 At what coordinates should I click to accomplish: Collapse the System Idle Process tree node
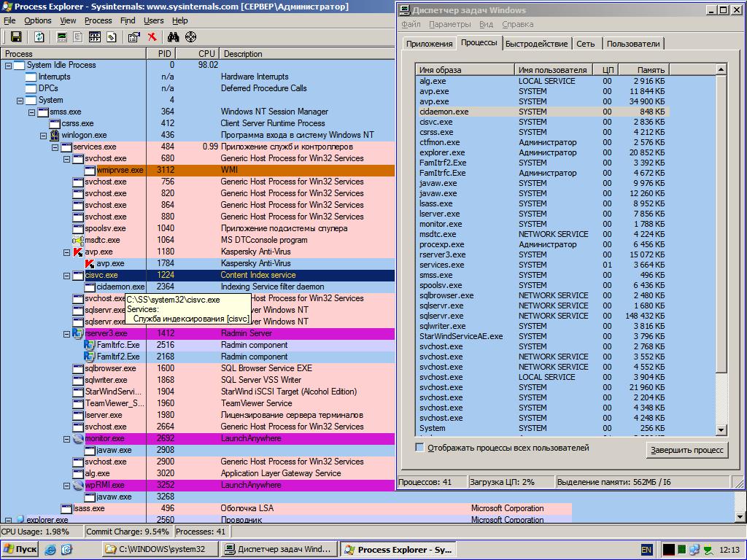[8, 66]
